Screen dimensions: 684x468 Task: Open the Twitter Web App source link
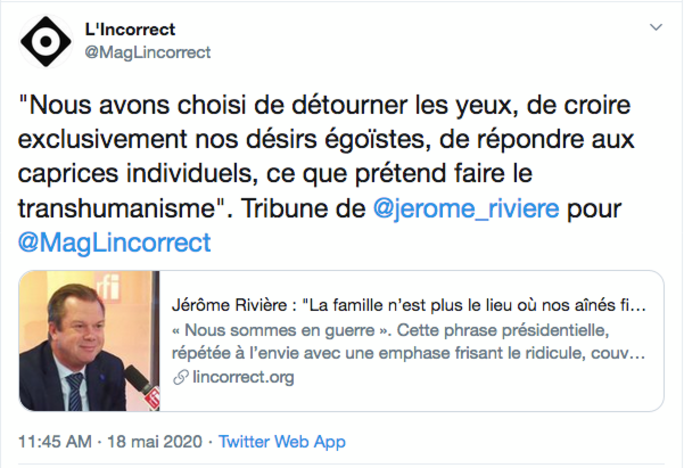[x=282, y=441]
